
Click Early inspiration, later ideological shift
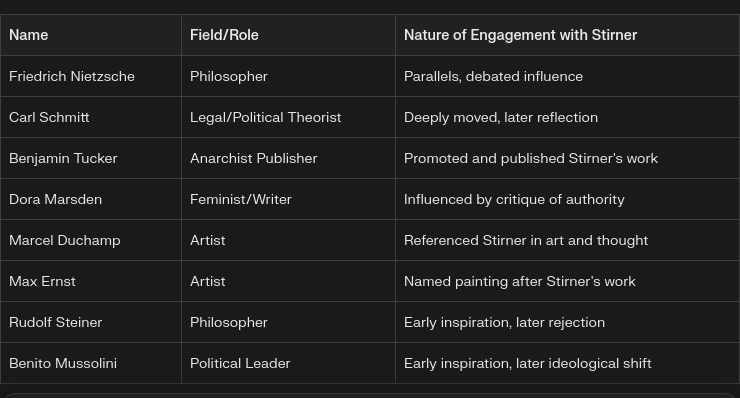pyautogui.click(x=528, y=364)
